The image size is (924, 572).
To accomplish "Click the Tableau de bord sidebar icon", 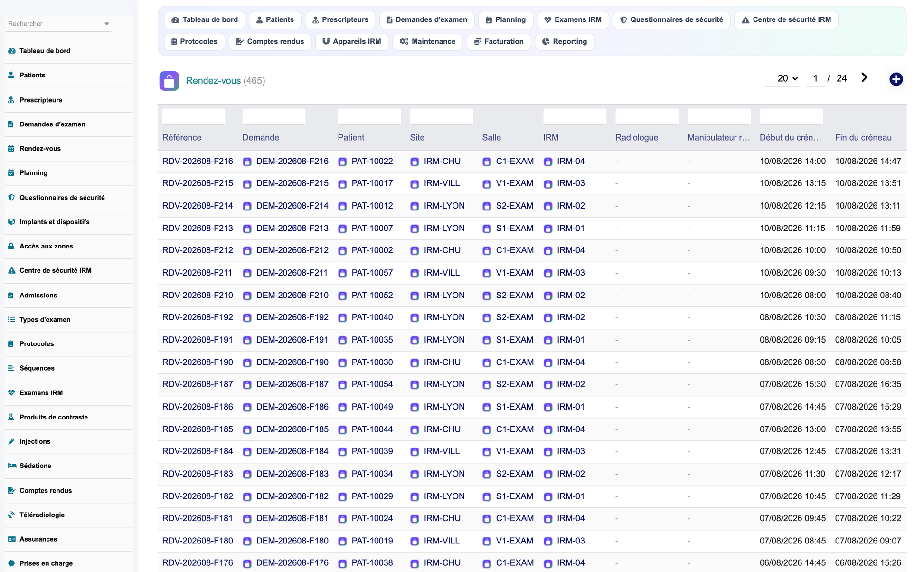I will (12, 51).
